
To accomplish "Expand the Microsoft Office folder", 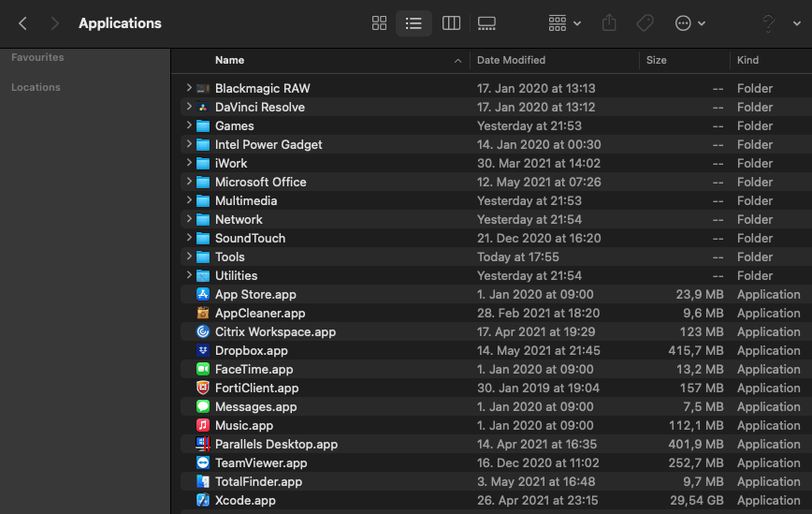I will pos(189,182).
